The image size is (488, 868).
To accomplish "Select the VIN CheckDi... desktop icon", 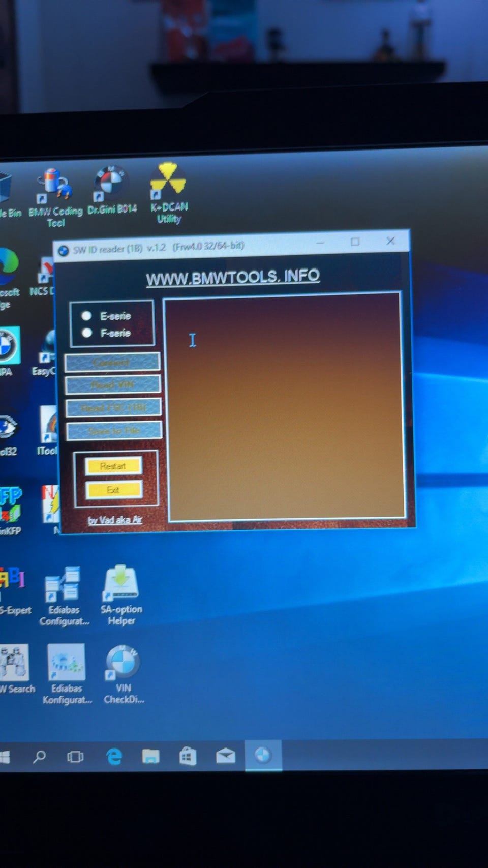I will click(x=123, y=674).
